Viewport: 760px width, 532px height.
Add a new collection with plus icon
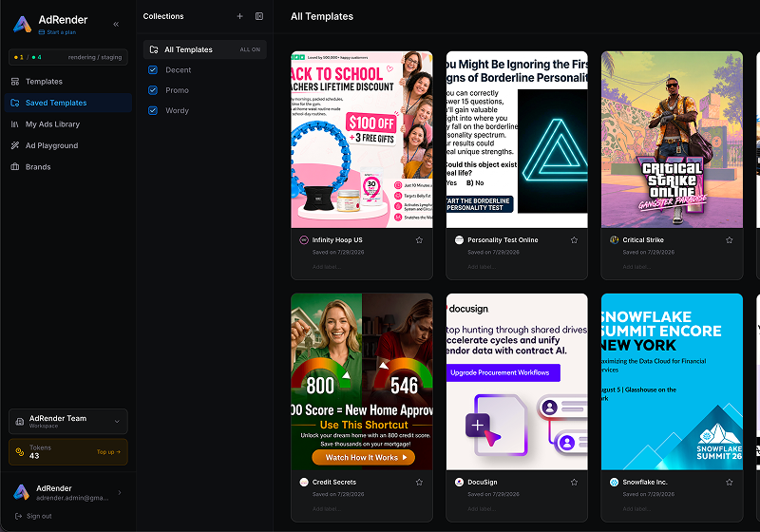240,16
